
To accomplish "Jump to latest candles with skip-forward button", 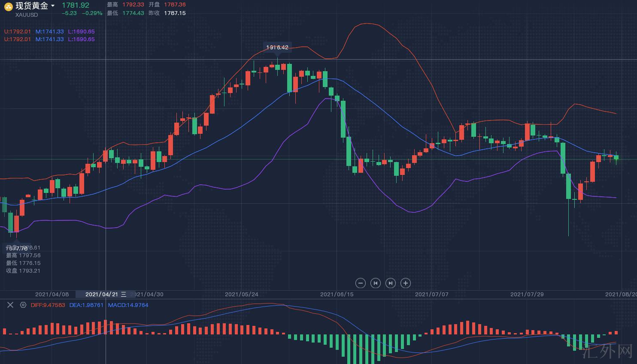I will point(390,283).
